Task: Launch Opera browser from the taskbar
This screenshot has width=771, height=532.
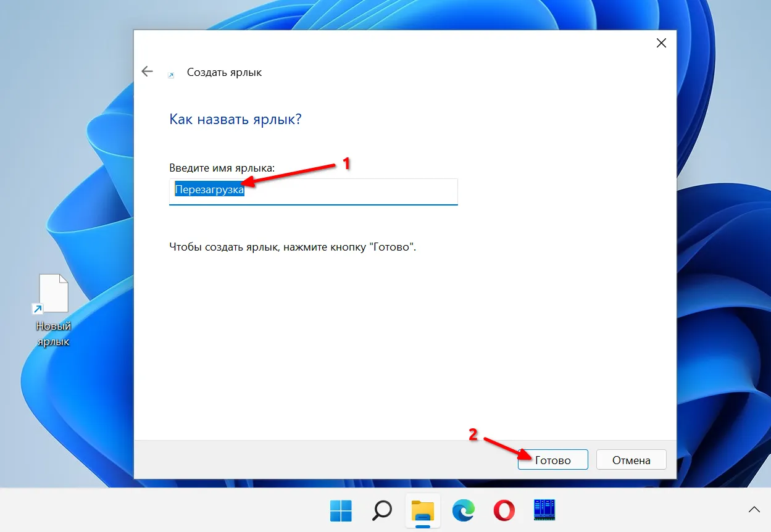Action: coord(504,510)
